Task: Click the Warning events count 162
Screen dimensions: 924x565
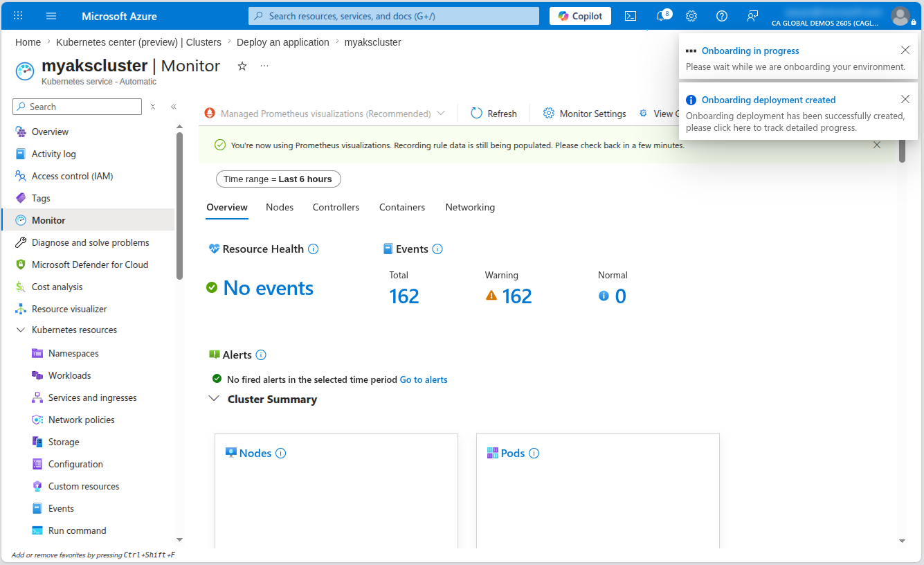Action: click(x=517, y=296)
